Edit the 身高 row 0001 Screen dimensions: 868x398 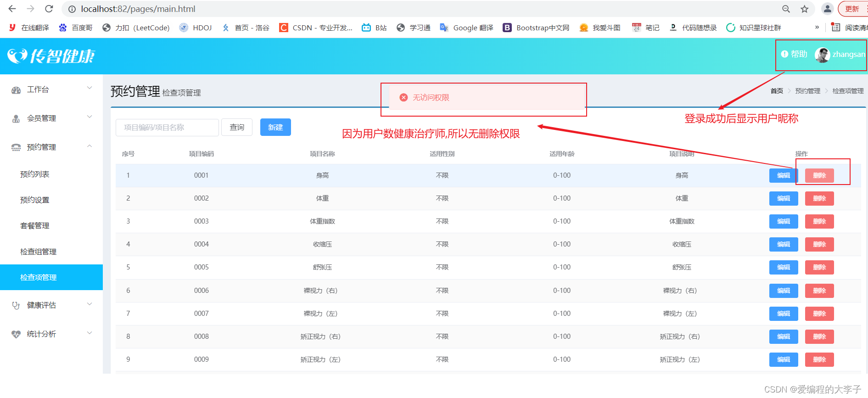[x=784, y=175]
